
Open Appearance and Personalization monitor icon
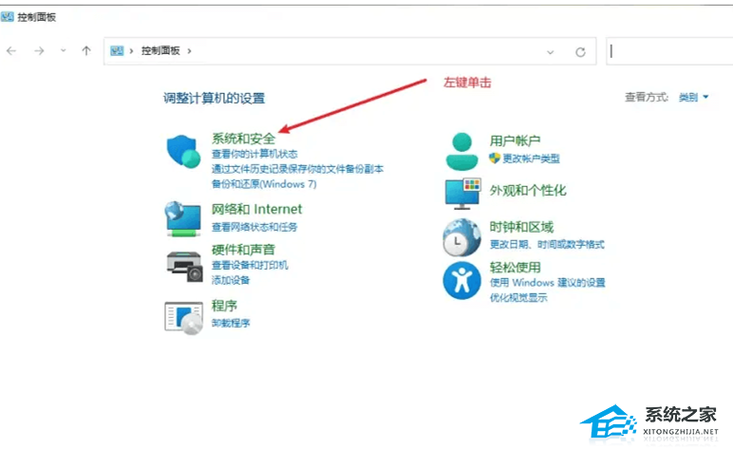[463, 193]
